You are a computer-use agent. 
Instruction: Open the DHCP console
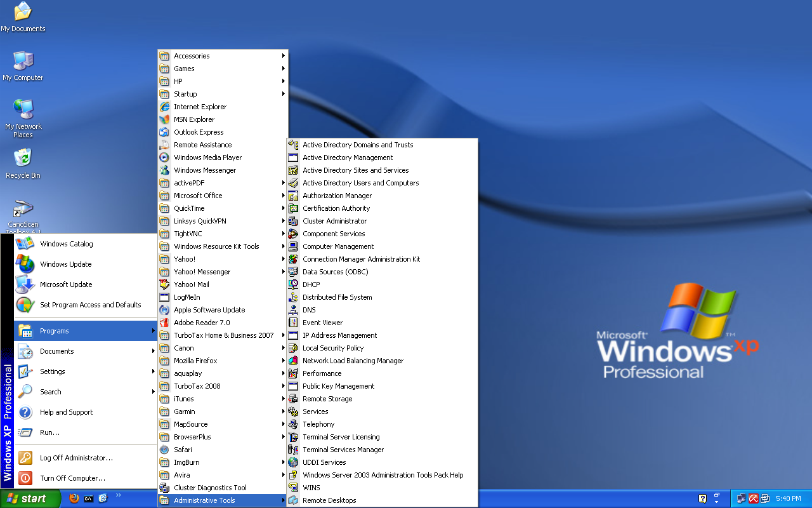click(x=382, y=284)
